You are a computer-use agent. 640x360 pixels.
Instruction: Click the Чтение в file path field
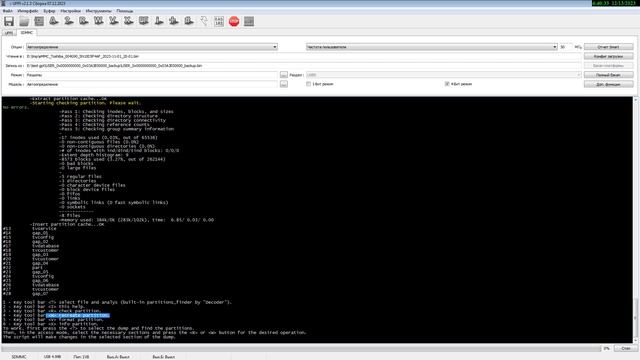pyautogui.click(x=303, y=56)
